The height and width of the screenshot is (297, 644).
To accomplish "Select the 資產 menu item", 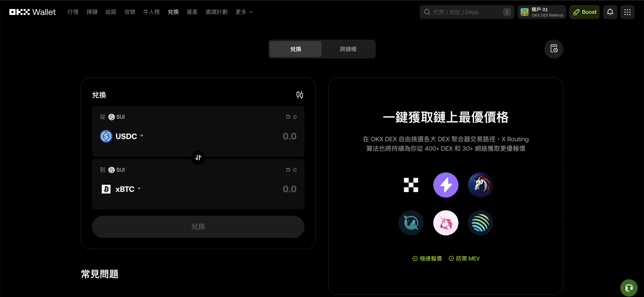I will pyautogui.click(x=192, y=12).
